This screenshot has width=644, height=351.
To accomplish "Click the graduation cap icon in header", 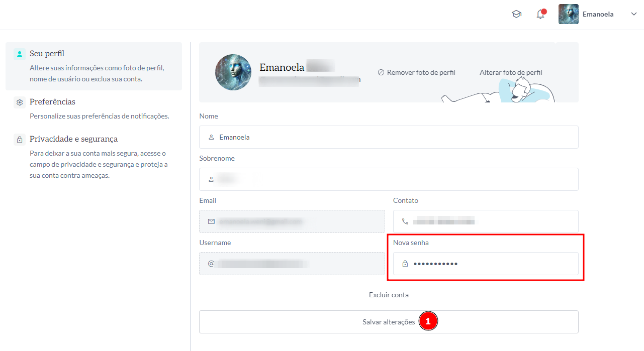I will tap(516, 15).
